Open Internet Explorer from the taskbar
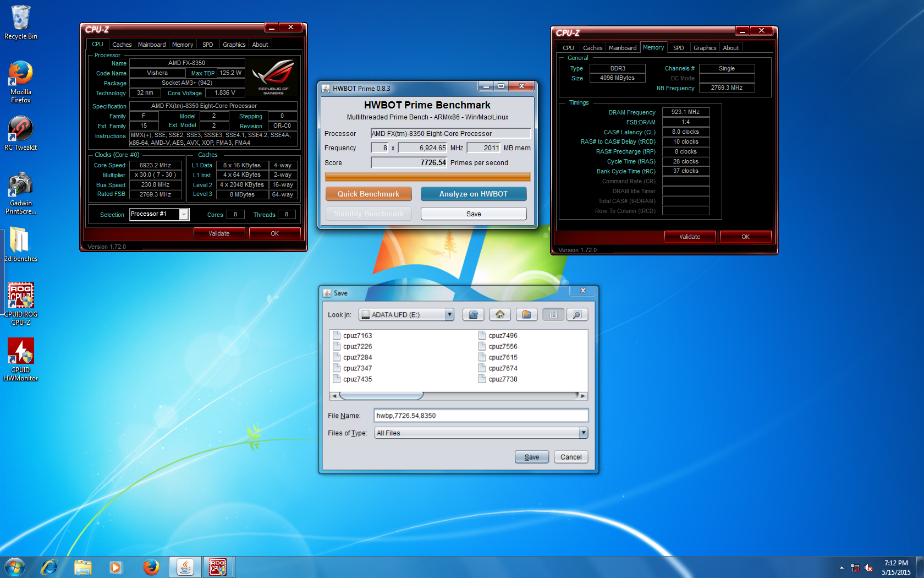924x578 pixels. coord(49,567)
